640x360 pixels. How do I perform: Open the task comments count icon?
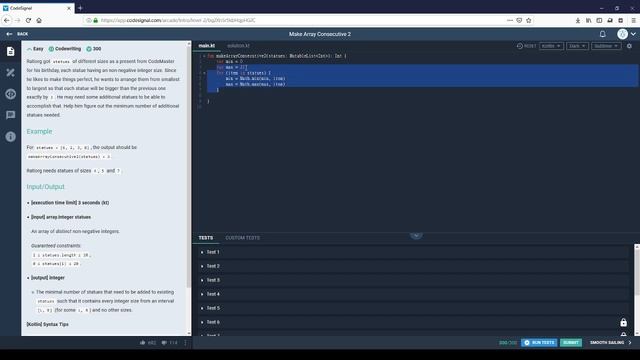click(x=164, y=342)
